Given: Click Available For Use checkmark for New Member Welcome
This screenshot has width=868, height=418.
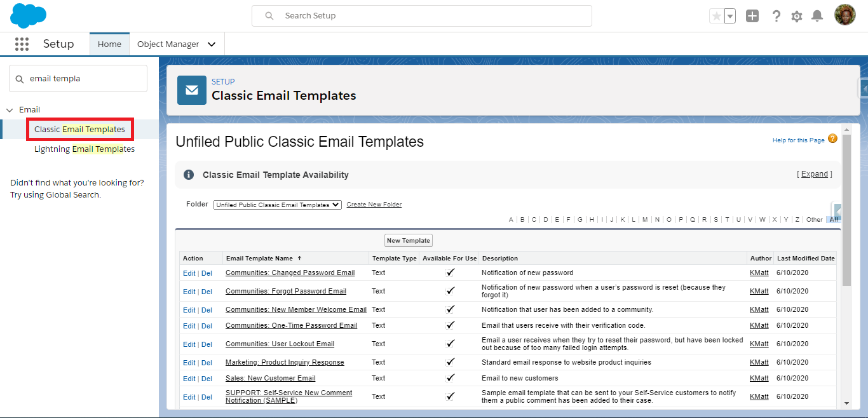Looking at the screenshot, I should point(450,309).
